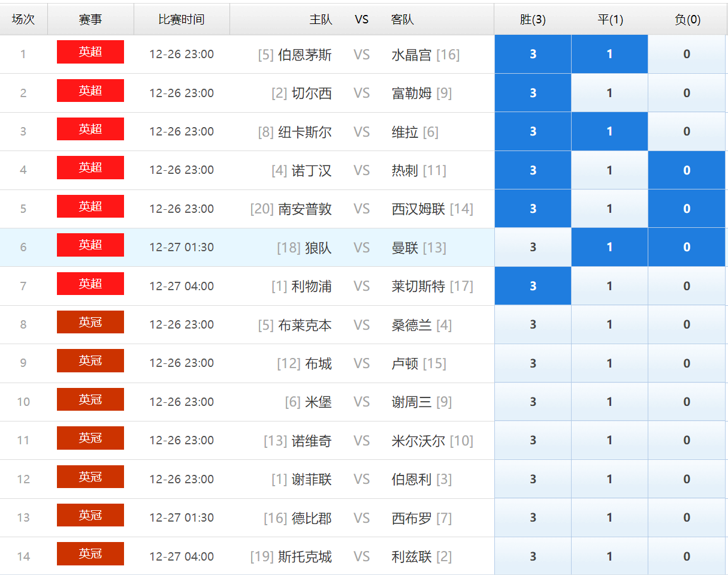This screenshot has height=575, width=728.
Task: Click the 英冠 league tag in match 8
Action: click(x=90, y=323)
